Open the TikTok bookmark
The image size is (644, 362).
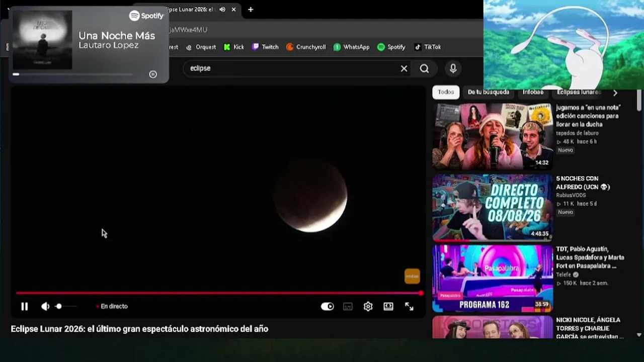(428, 47)
